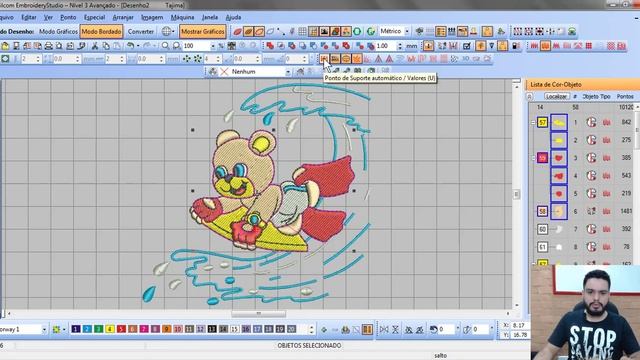The width and height of the screenshot is (640, 360).
Task: Open the Especial menu
Action: [94, 17]
